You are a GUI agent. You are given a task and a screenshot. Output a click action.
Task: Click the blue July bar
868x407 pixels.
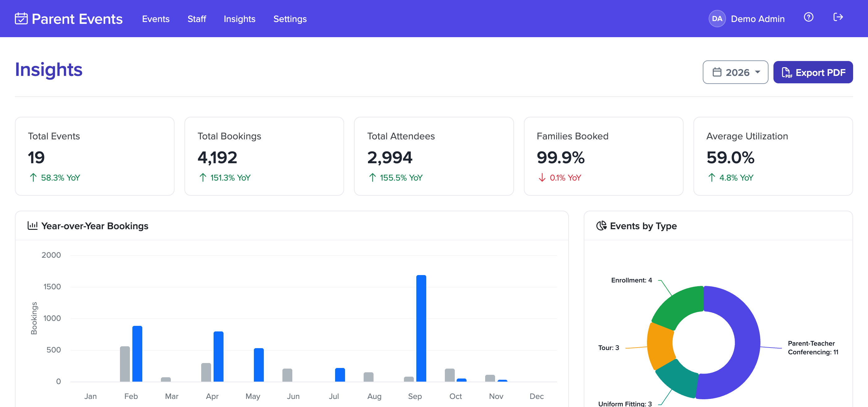pyautogui.click(x=340, y=375)
